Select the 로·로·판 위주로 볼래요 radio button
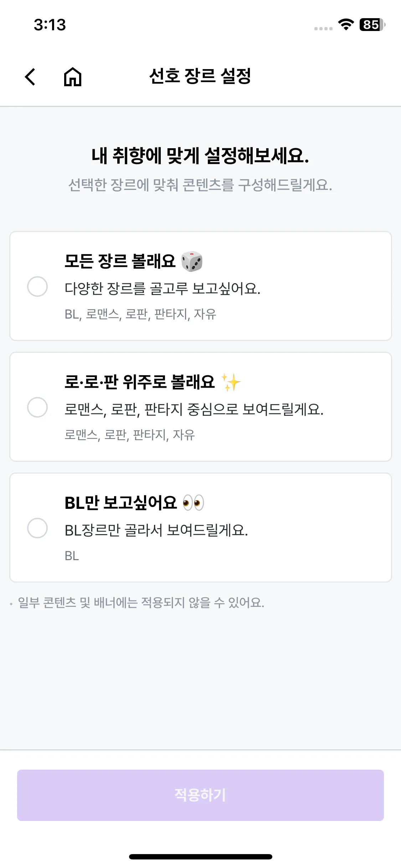The height and width of the screenshot is (868, 401). [37, 407]
